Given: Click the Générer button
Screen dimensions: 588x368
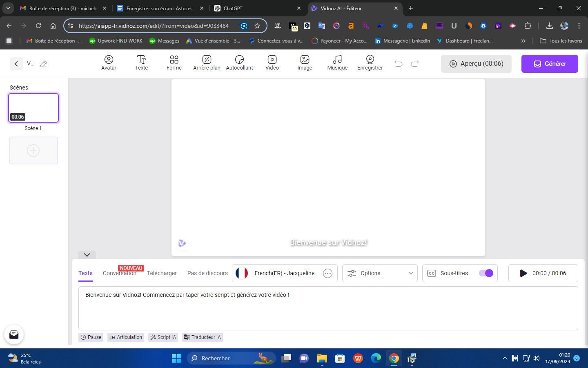Looking at the screenshot, I should point(550,64).
